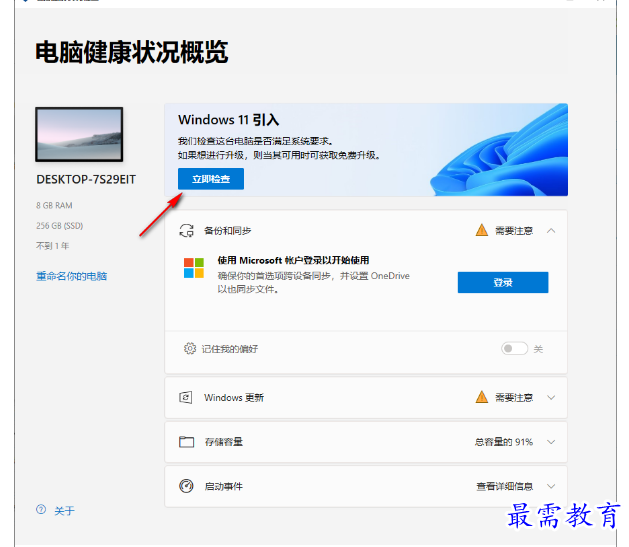
Task: Click the Windows update refresh icon
Action: (185, 397)
